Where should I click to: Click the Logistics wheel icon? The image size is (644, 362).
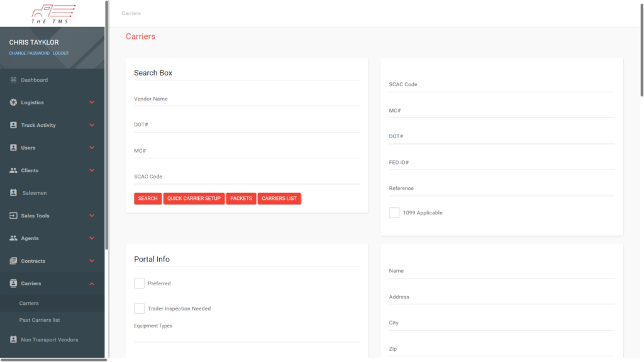(x=13, y=102)
